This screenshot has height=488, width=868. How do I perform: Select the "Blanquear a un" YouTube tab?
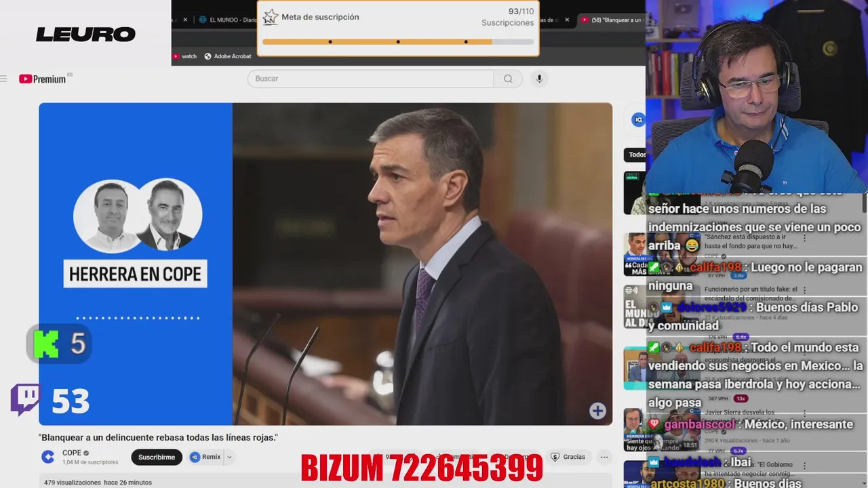[x=612, y=20]
